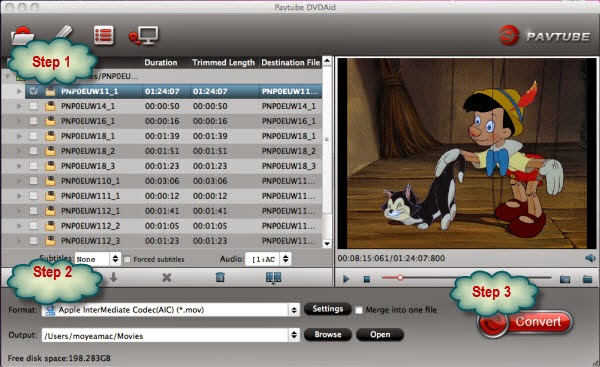Click the Duration column header
Viewport: 600px width, 367px height.
pos(161,62)
